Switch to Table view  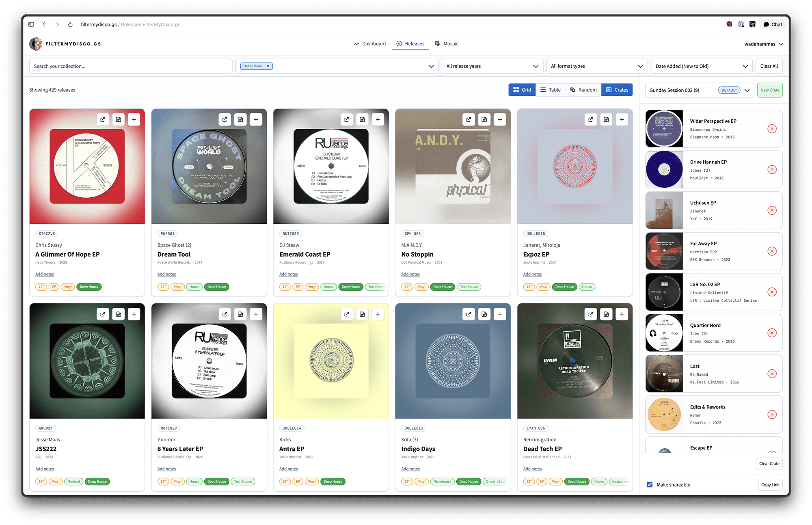550,90
